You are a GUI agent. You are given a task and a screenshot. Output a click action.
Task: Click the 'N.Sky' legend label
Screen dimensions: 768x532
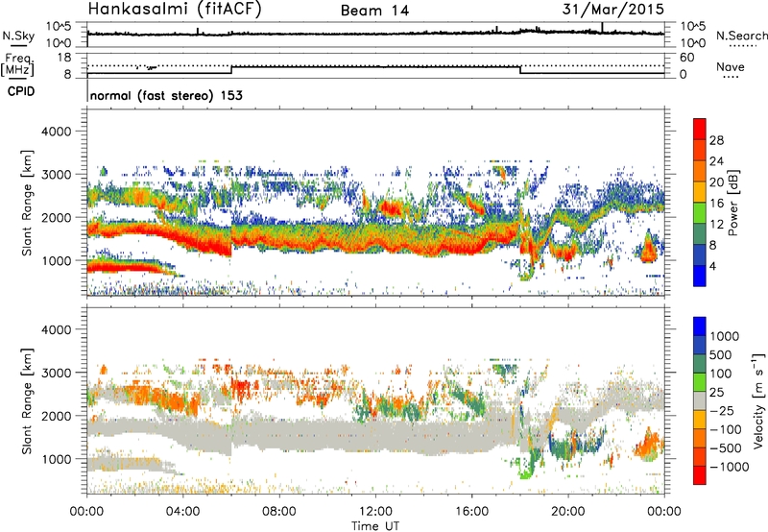click(x=18, y=36)
